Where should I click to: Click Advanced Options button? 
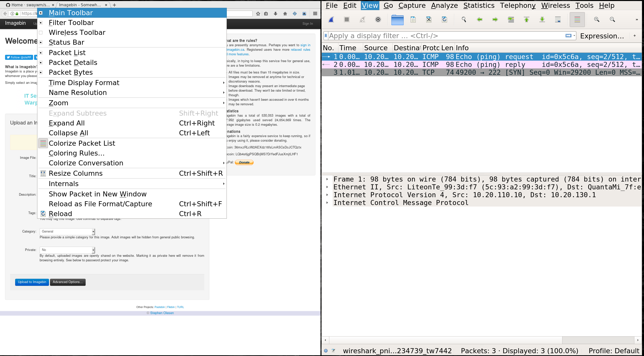click(68, 282)
